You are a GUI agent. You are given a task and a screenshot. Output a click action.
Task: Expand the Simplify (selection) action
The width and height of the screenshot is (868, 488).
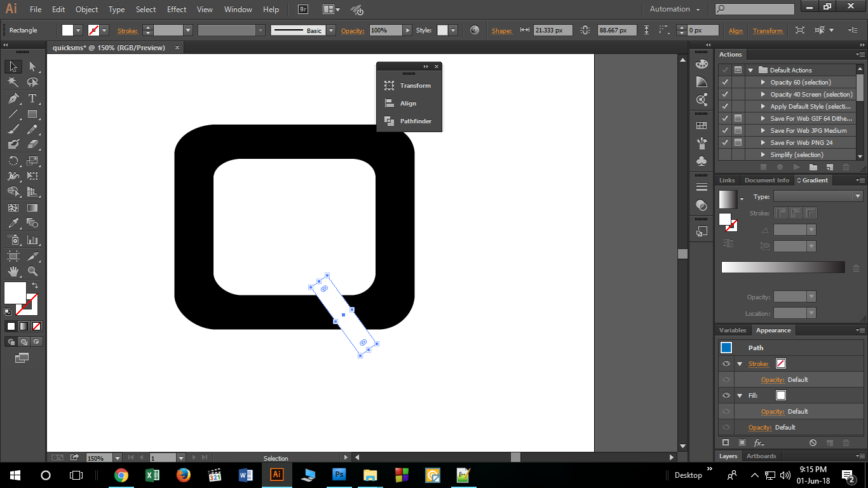pyautogui.click(x=763, y=154)
